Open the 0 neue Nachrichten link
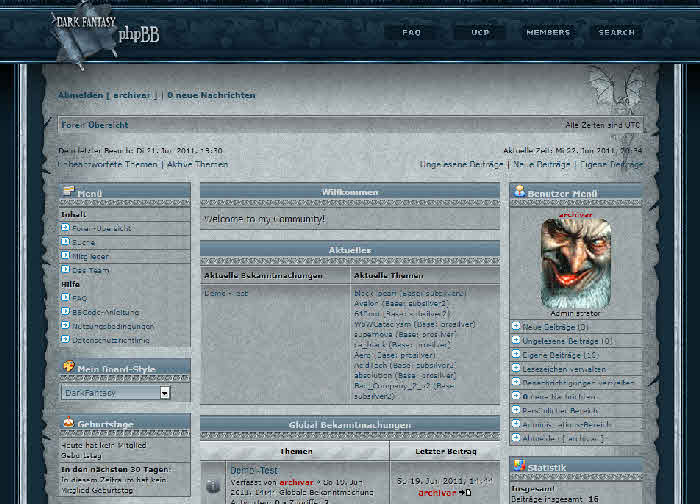 tap(211, 95)
